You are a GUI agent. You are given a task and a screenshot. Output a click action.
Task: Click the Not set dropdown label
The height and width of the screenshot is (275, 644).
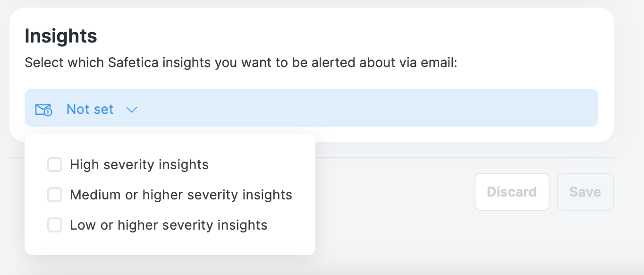(x=90, y=109)
